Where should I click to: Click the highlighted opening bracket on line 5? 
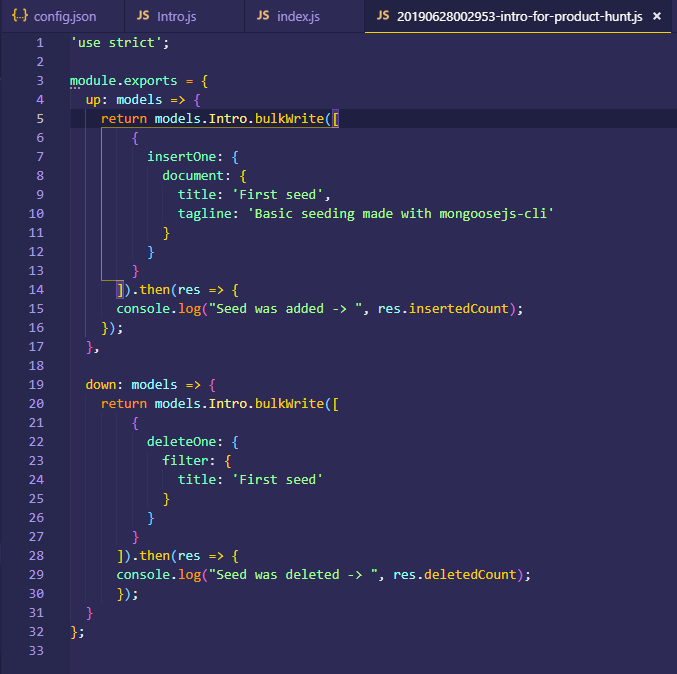tap(335, 119)
